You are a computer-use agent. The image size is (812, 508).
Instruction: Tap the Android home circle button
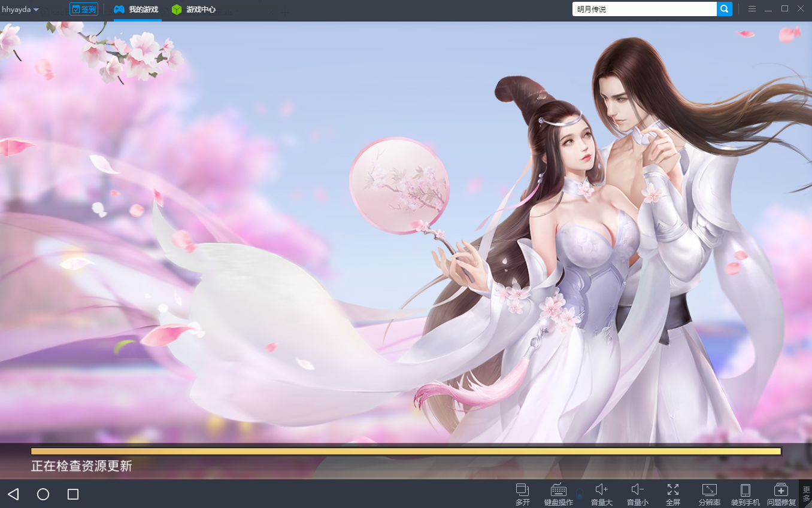[43, 494]
